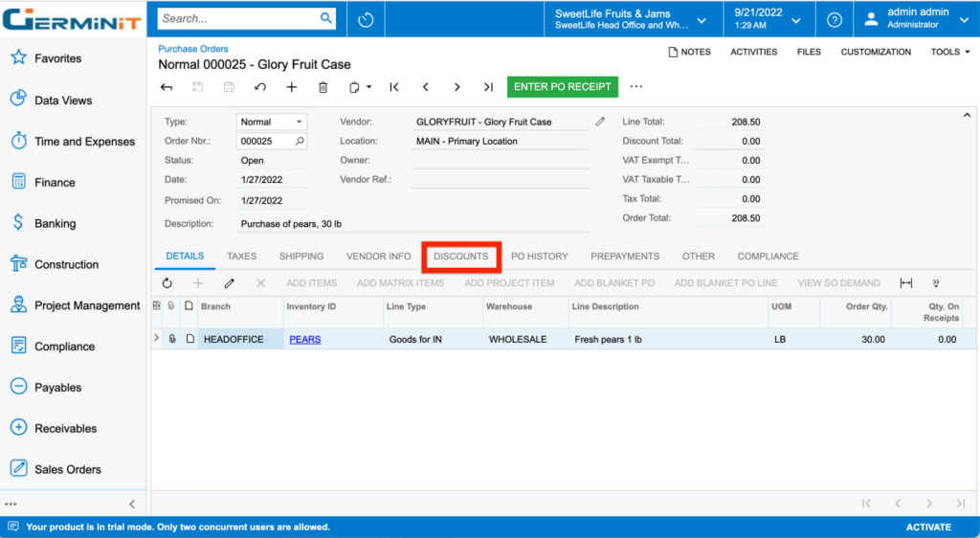Go to the first record

click(394, 87)
